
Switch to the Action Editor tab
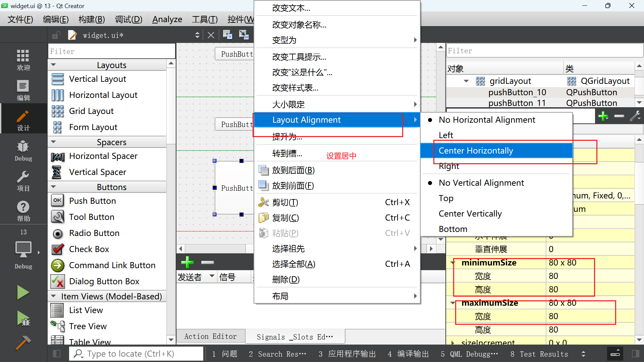(x=211, y=336)
